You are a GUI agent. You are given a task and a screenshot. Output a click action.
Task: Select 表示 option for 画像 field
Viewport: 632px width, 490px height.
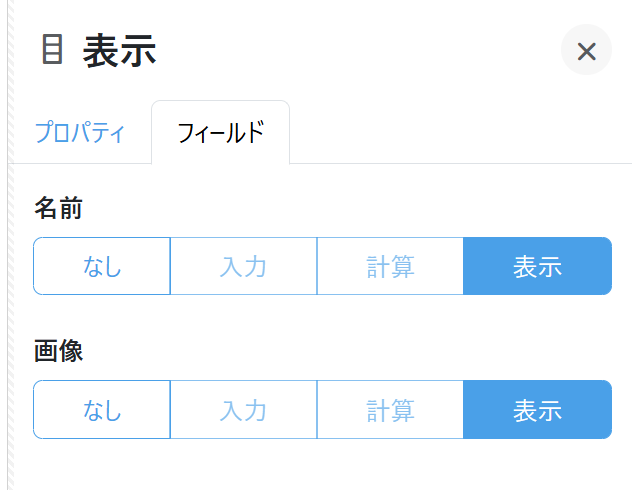pos(537,409)
